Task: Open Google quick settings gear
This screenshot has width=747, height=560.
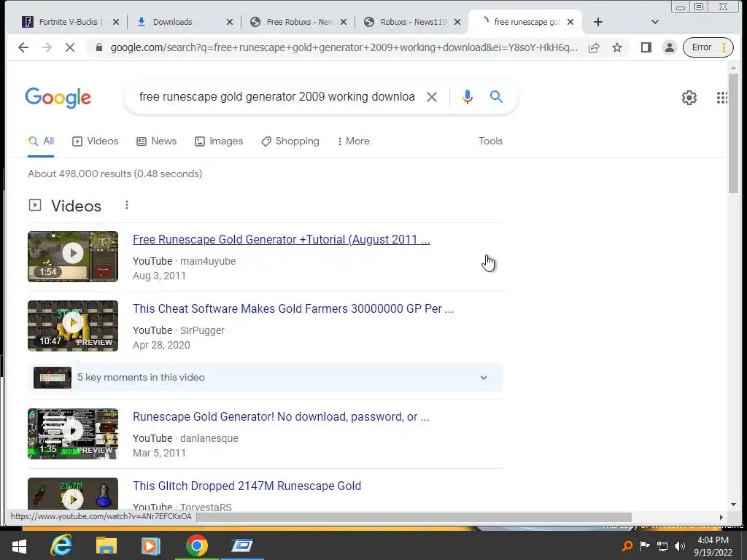Action: [689, 98]
